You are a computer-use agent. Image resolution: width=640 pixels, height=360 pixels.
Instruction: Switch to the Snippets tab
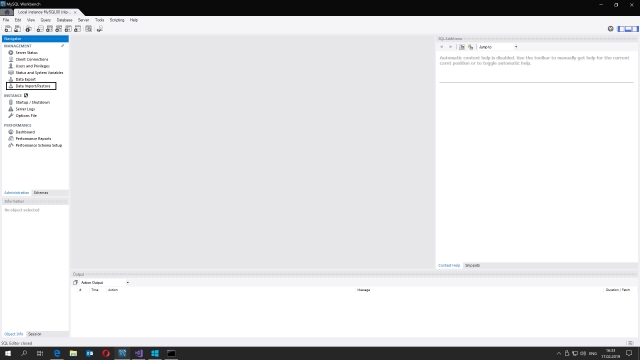(x=472, y=265)
